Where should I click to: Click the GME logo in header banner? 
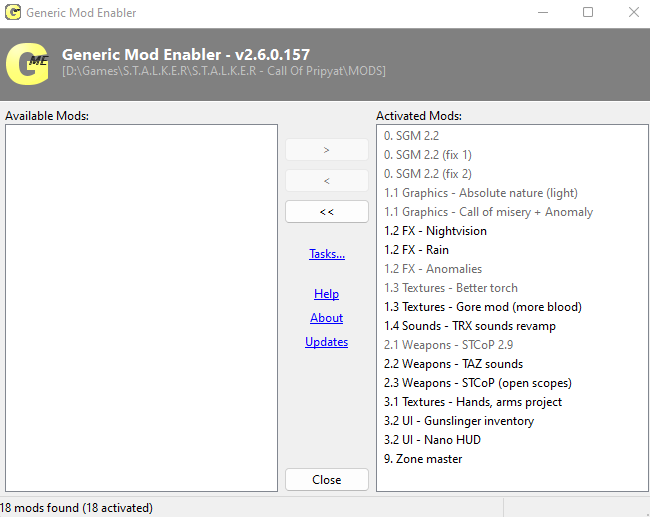pyautogui.click(x=27, y=64)
